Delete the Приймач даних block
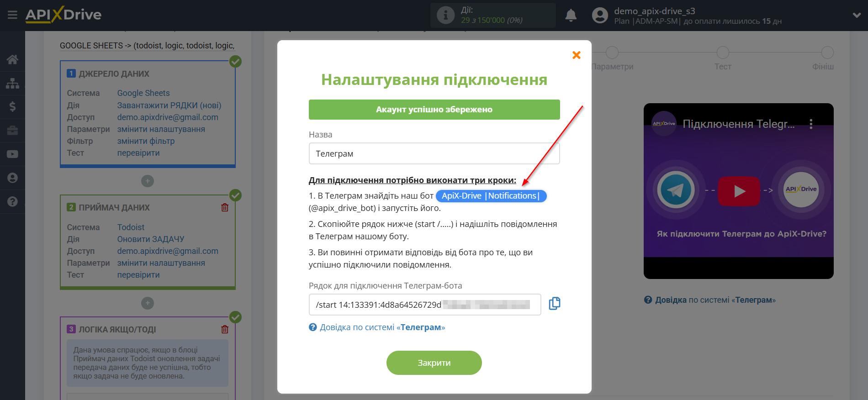The image size is (868, 400). 225,208
